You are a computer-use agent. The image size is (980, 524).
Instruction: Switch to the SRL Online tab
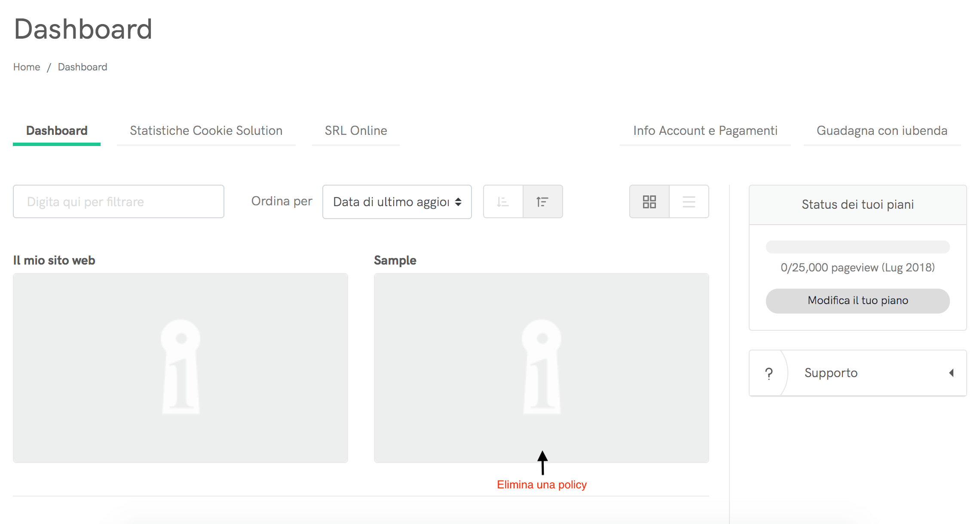(x=355, y=131)
